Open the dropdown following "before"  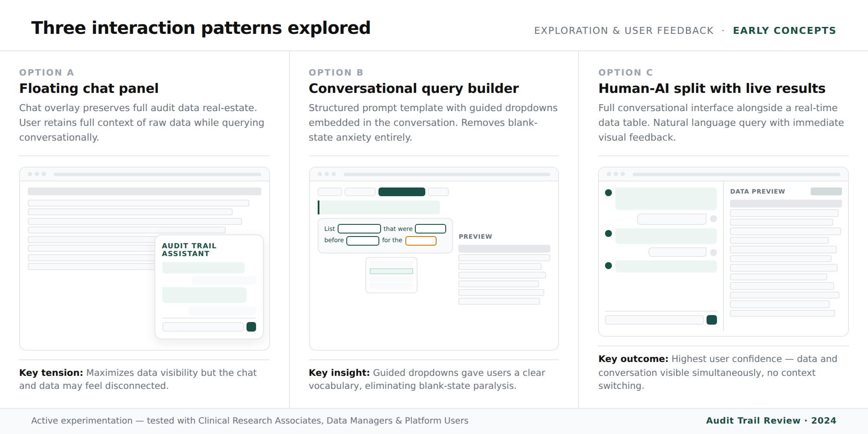point(363,240)
